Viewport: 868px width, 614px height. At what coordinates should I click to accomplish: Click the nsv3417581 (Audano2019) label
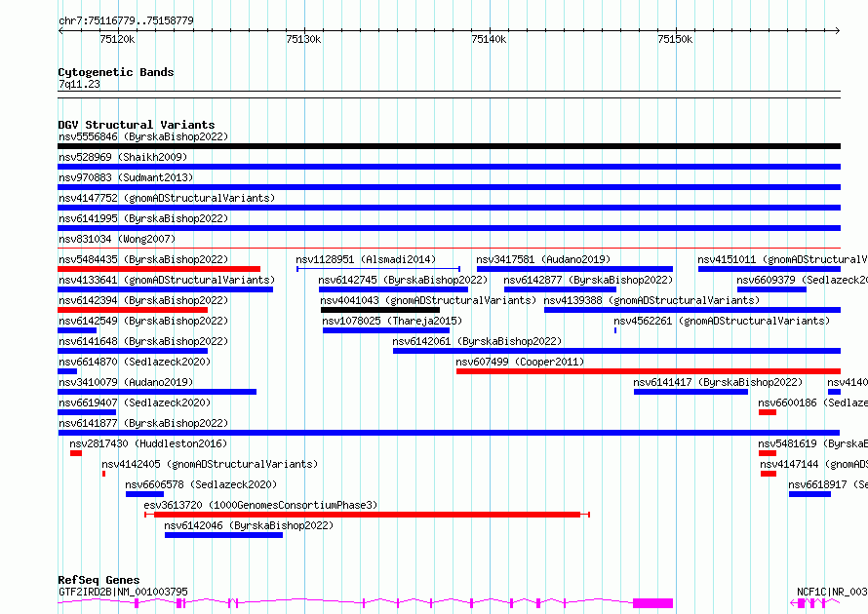coord(543,259)
